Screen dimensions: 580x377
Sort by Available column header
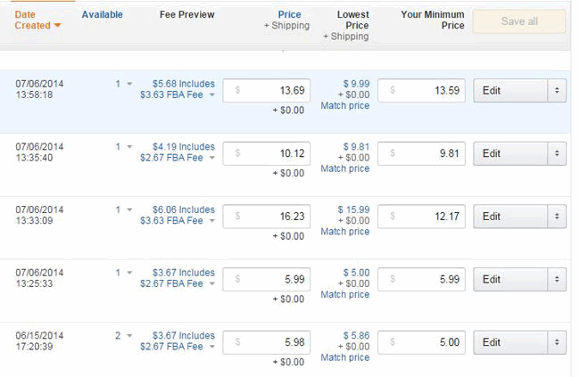tap(102, 14)
